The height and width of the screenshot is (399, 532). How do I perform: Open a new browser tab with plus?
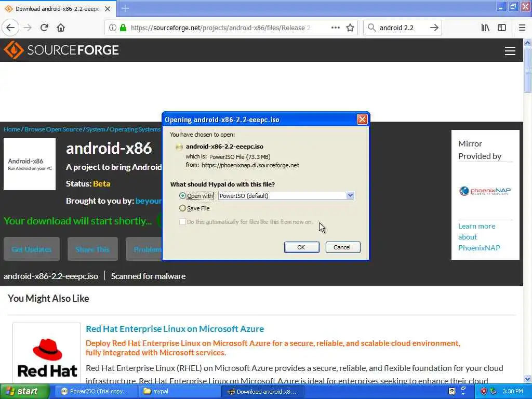pos(125,8)
